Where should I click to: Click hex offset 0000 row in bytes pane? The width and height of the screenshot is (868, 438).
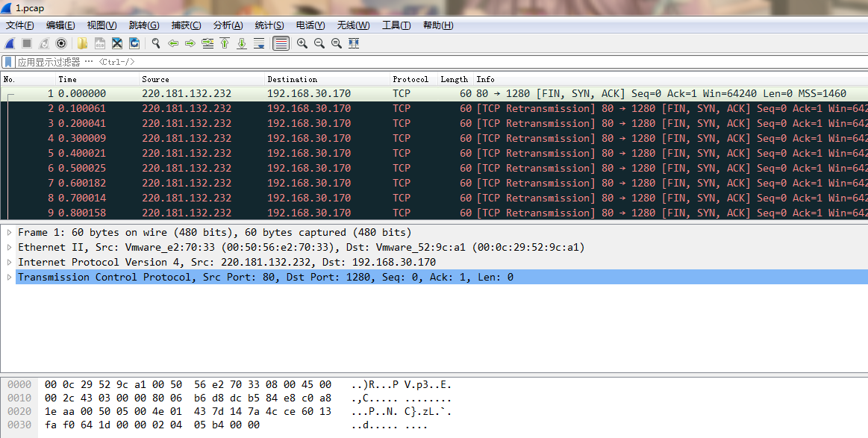point(19,384)
